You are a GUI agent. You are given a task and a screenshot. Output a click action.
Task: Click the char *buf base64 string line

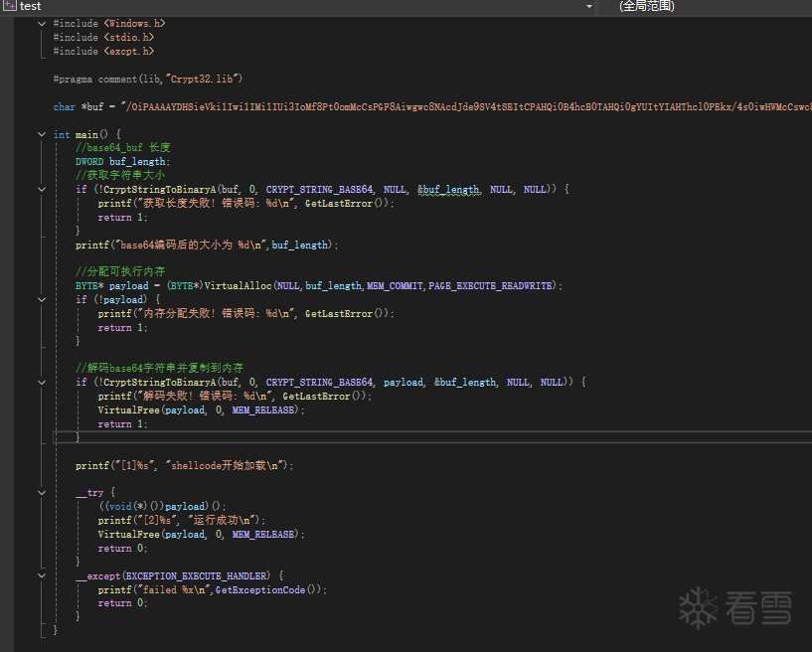pos(432,106)
